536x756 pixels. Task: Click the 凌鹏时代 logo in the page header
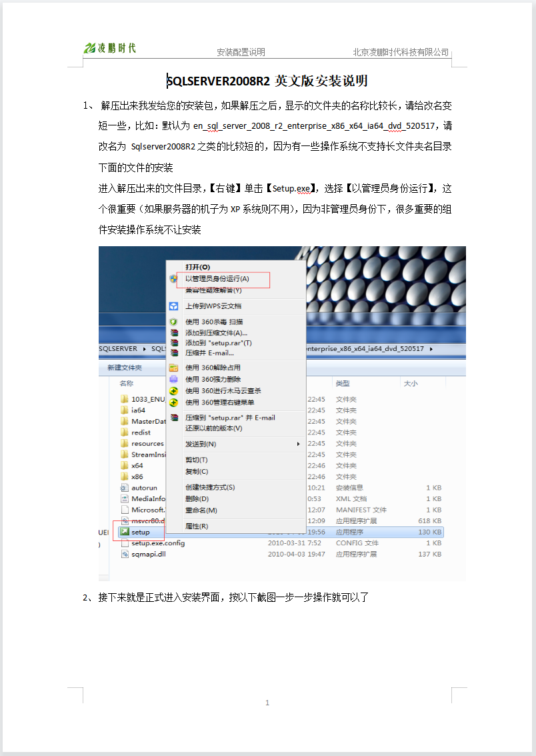(110, 48)
